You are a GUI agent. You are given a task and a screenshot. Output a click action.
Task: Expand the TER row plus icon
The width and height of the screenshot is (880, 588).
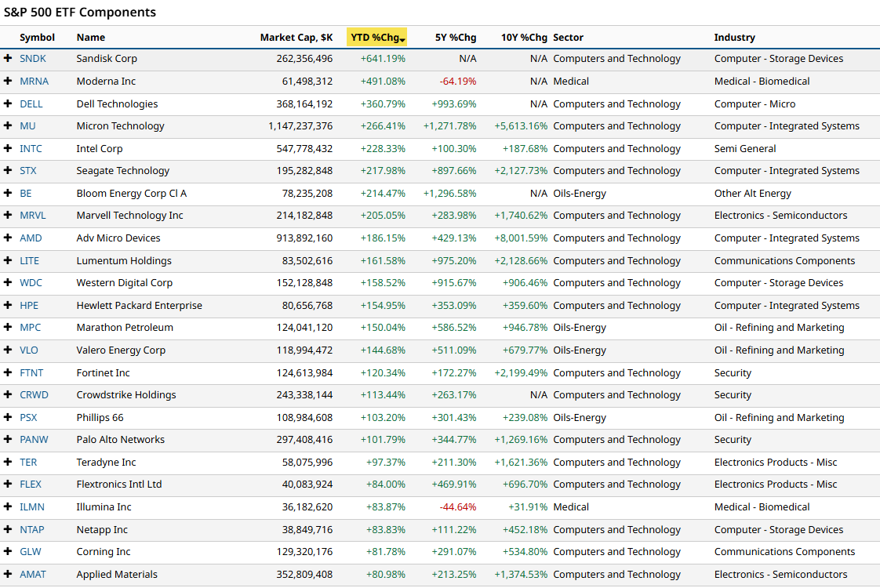(8, 462)
